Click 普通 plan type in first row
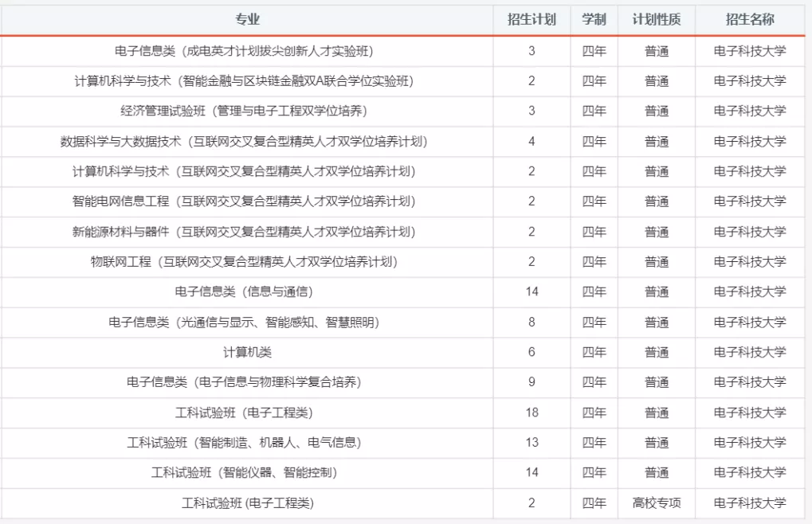 click(656, 50)
